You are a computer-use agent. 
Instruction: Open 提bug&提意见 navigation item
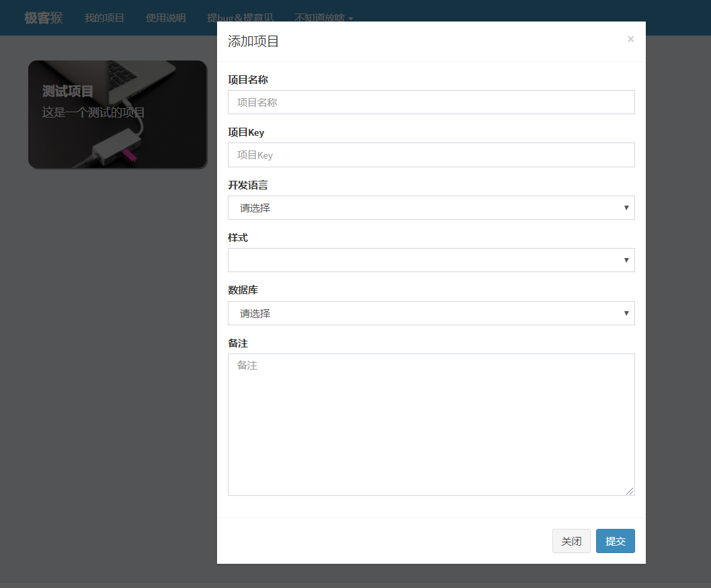(x=241, y=17)
